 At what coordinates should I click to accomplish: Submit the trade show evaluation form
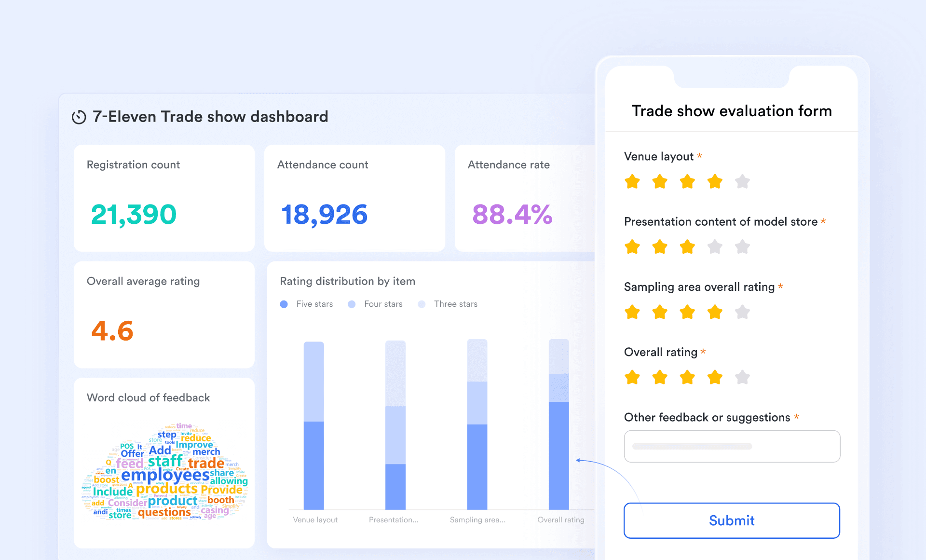tap(732, 520)
